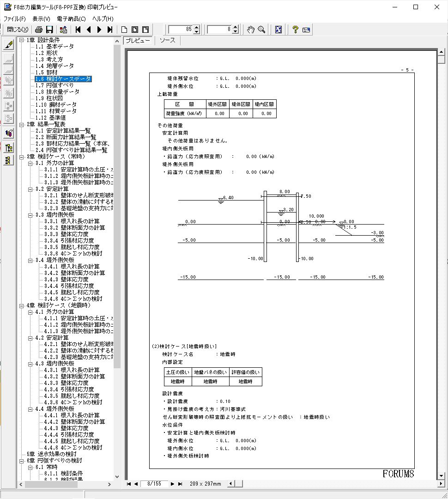Open help with the yellow question mark icon
This screenshot has height=499, width=448.
295,30
